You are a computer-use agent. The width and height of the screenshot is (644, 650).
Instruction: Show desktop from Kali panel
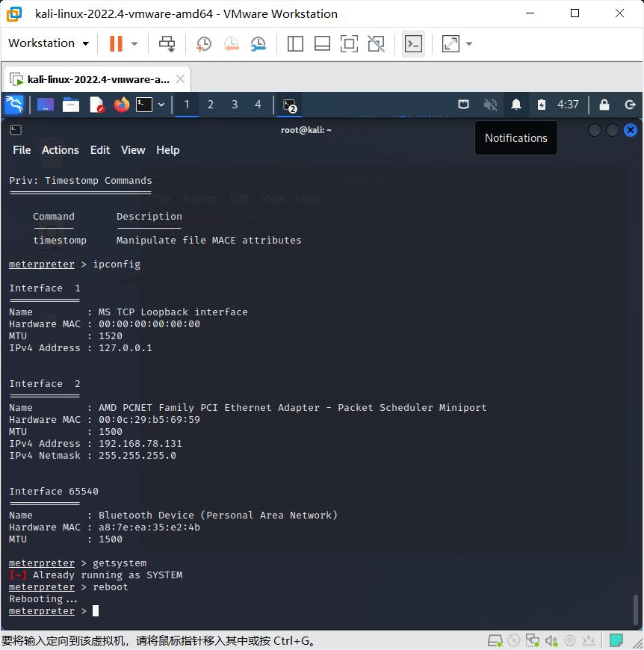45,105
